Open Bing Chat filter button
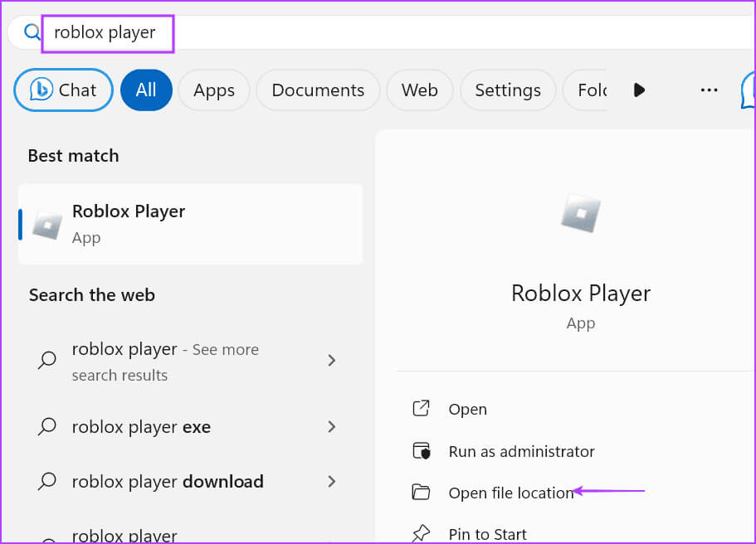Image resolution: width=756 pixels, height=544 pixels. click(63, 90)
